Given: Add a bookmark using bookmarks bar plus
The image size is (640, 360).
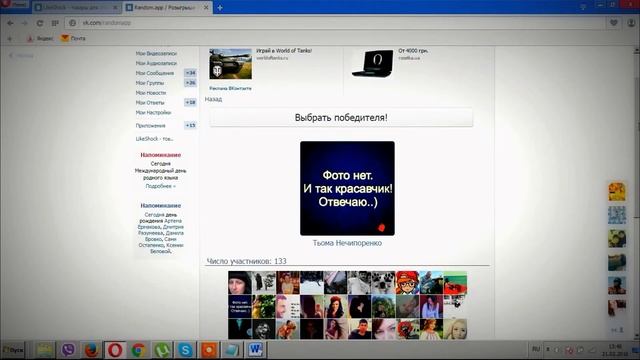Looking at the screenshot, I should tap(10, 38).
